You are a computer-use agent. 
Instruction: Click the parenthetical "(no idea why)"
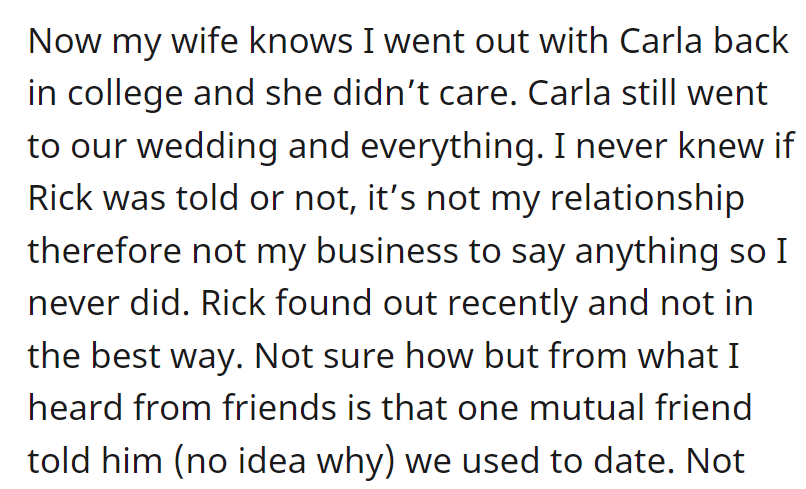[x=285, y=461]
